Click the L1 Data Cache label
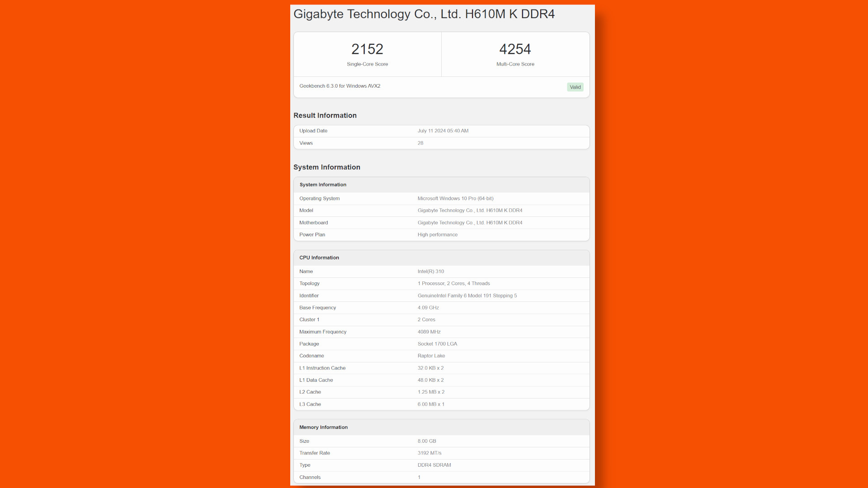868x488 pixels. click(316, 380)
